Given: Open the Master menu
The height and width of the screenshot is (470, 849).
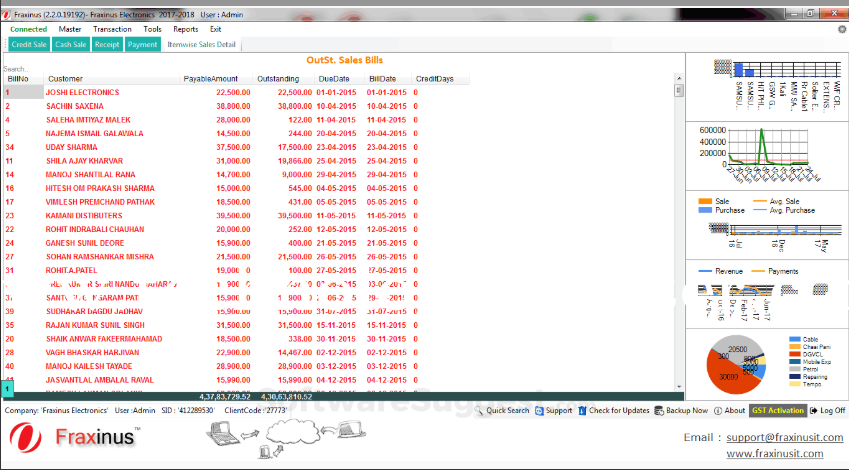Looking at the screenshot, I should [70, 29].
